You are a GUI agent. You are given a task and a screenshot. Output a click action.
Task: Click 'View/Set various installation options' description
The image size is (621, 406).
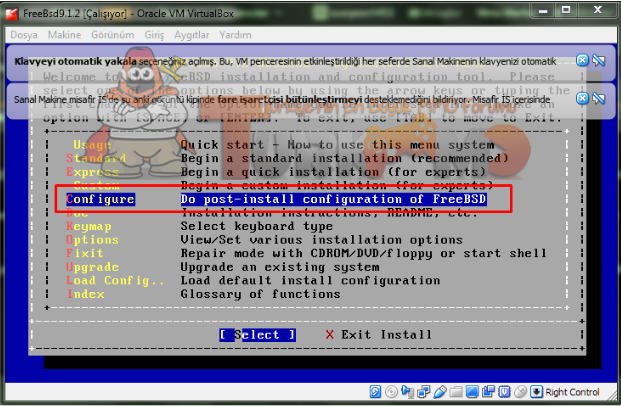click(322, 240)
